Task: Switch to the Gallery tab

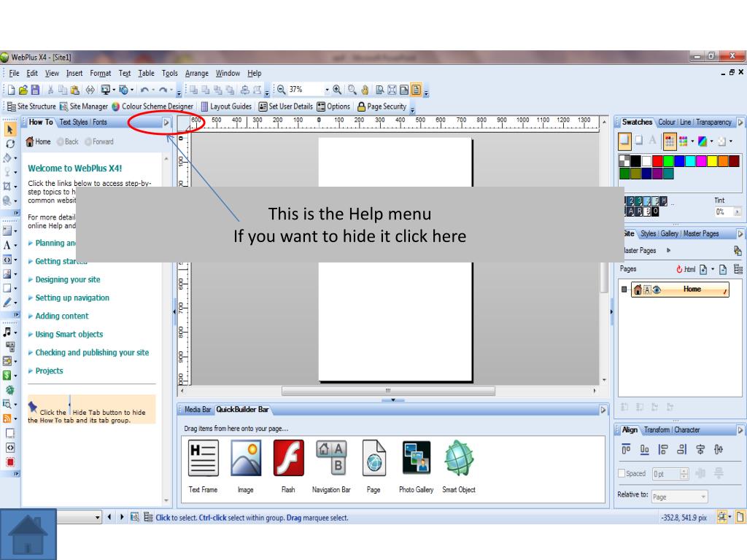Action: 670,234
